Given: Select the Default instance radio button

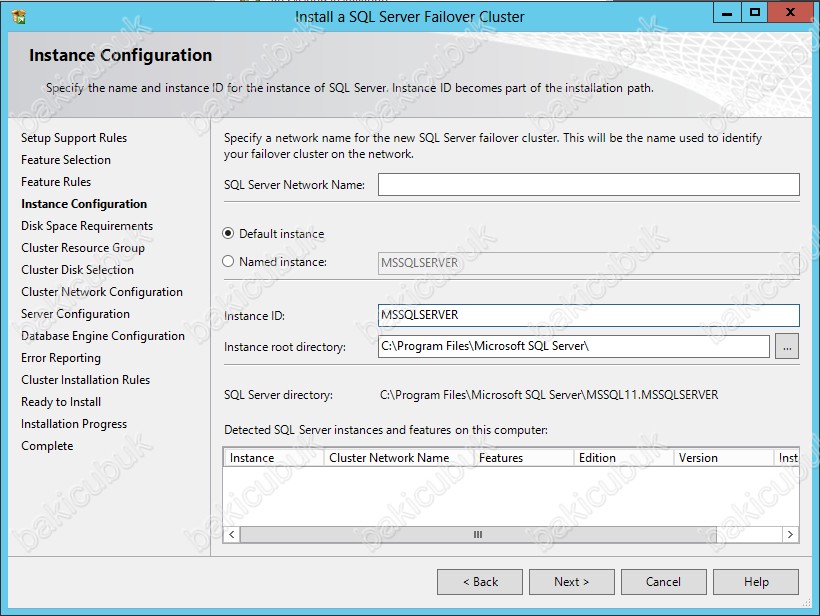Looking at the screenshot, I should pyautogui.click(x=228, y=233).
